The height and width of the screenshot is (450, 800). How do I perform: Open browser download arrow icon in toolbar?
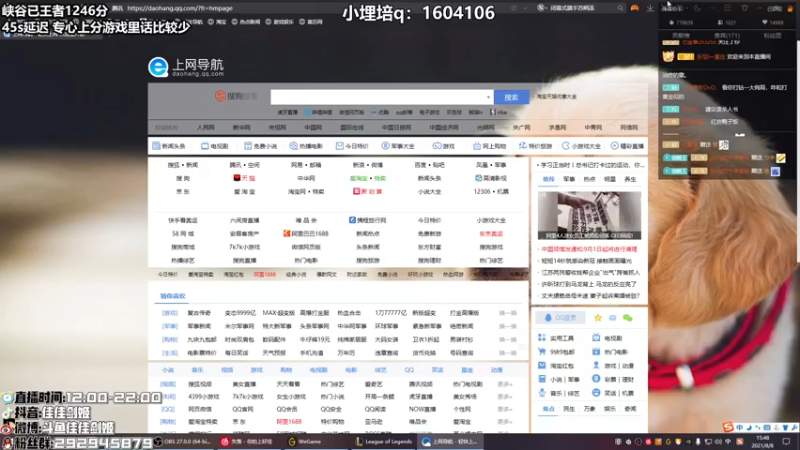650,8
